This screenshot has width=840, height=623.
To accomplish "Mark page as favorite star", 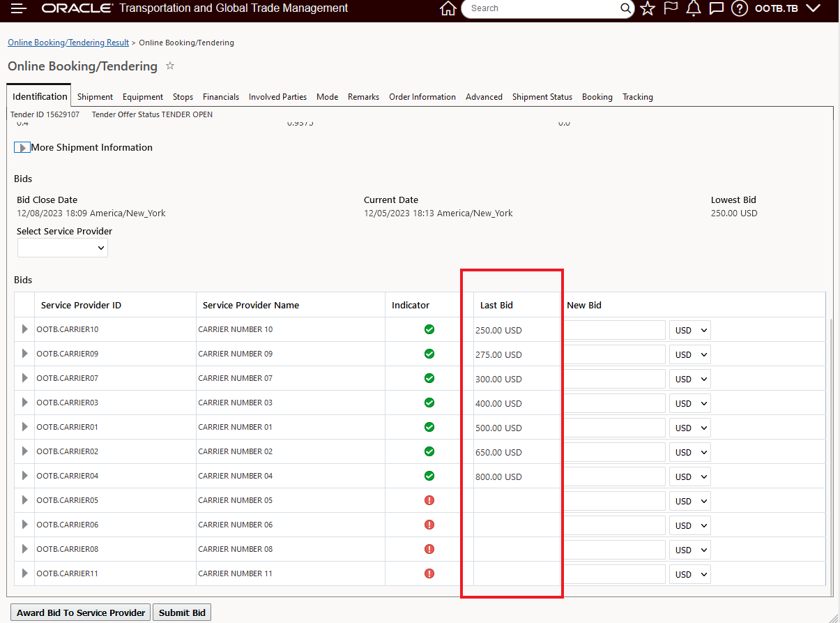I will point(170,66).
